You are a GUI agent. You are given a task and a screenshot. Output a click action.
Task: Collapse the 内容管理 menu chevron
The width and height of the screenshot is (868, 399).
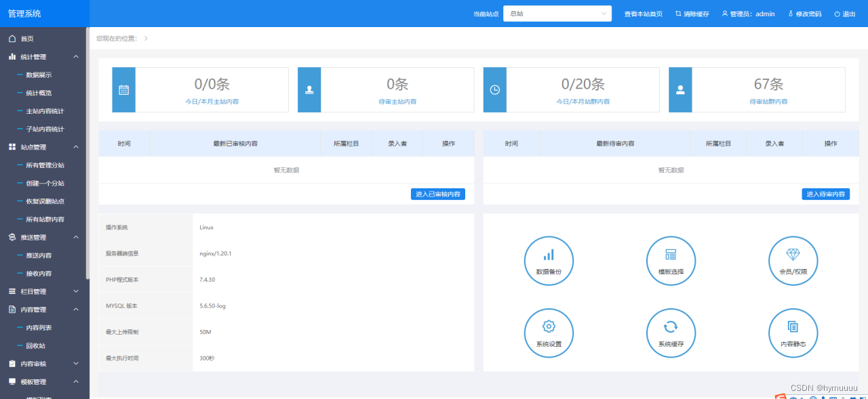tap(76, 310)
